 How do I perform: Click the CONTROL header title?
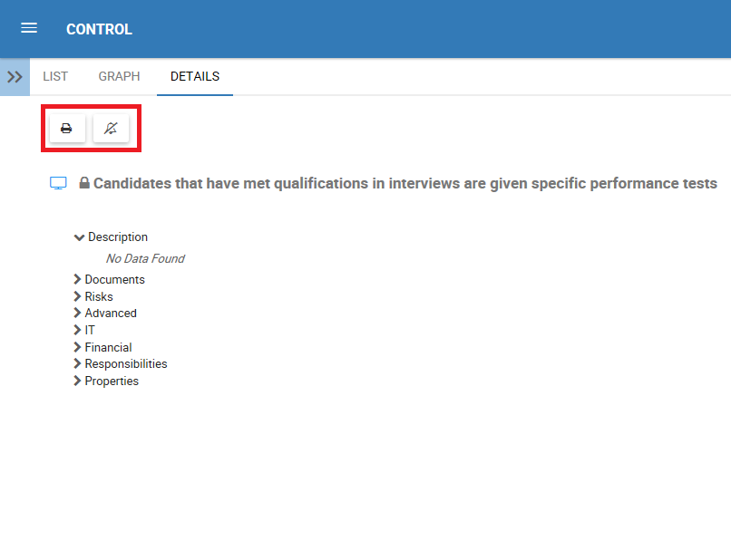pyautogui.click(x=99, y=29)
